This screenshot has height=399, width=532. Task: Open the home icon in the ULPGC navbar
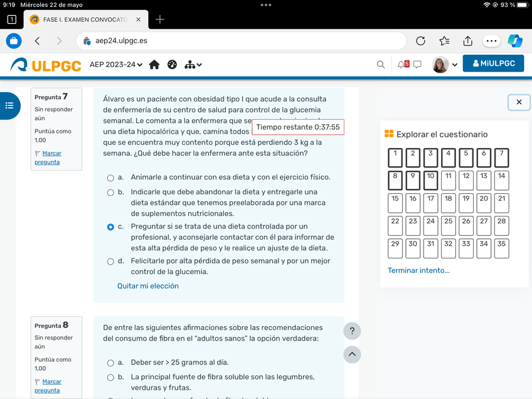pyautogui.click(x=154, y=65)
